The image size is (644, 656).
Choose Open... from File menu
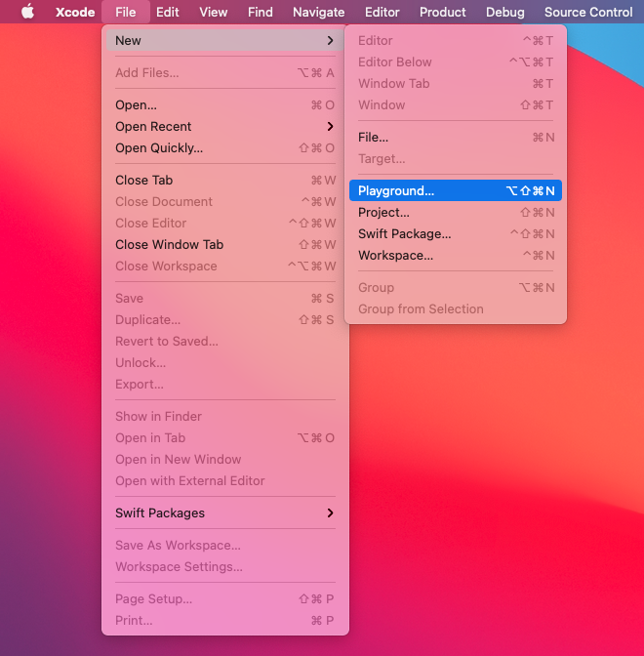pos(225,105)
